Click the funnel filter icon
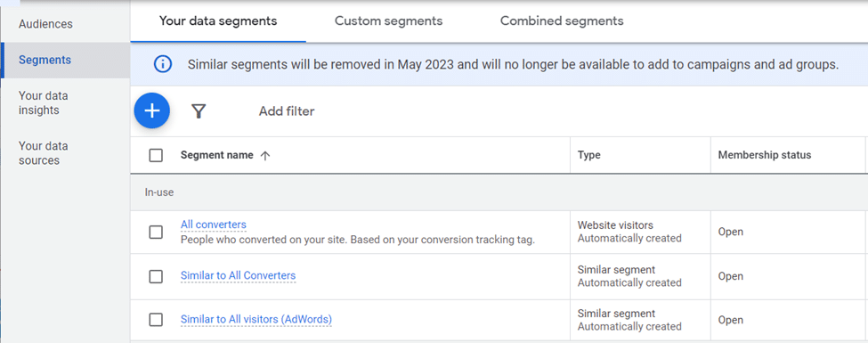Image resolution: width=868 pixels, height=343 pixels. pyautogui.click(x=199, y=111)
